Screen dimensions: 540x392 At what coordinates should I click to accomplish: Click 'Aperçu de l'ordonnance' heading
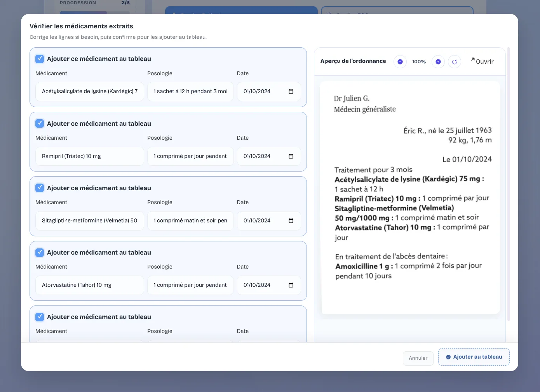click(353, 61)
